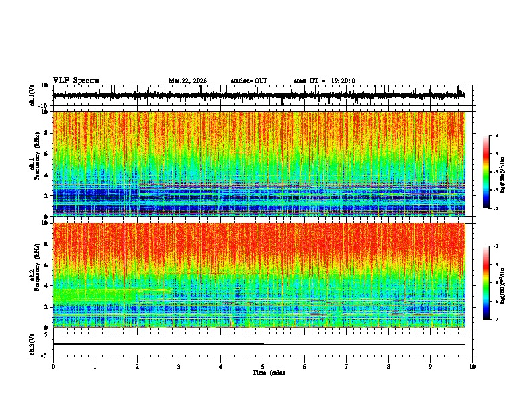Click the green 3 kHz band in ch.2 spectrogram
This screenshot has height=411, width=532.
[95, 294]
